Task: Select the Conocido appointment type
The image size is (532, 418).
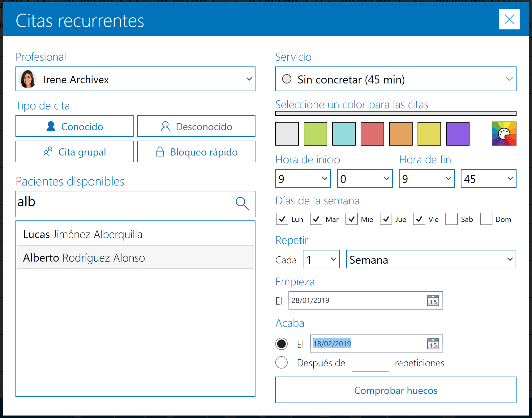Action: [x=74, y=126]
